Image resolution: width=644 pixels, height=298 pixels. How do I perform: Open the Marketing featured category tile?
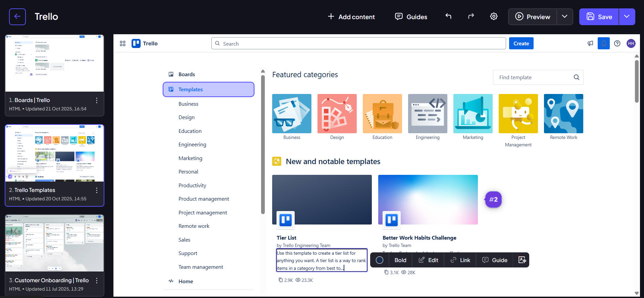[473, 114]
